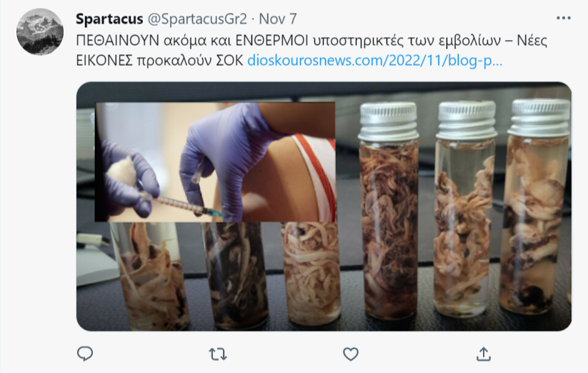Open the Spartacus display name profile

[109, 19]
